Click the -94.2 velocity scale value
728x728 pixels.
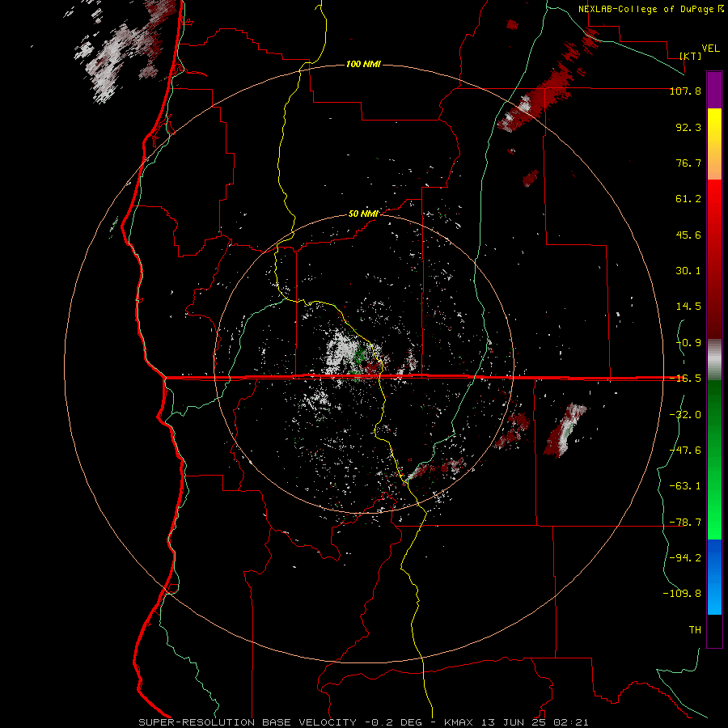(x=685, y=558)
